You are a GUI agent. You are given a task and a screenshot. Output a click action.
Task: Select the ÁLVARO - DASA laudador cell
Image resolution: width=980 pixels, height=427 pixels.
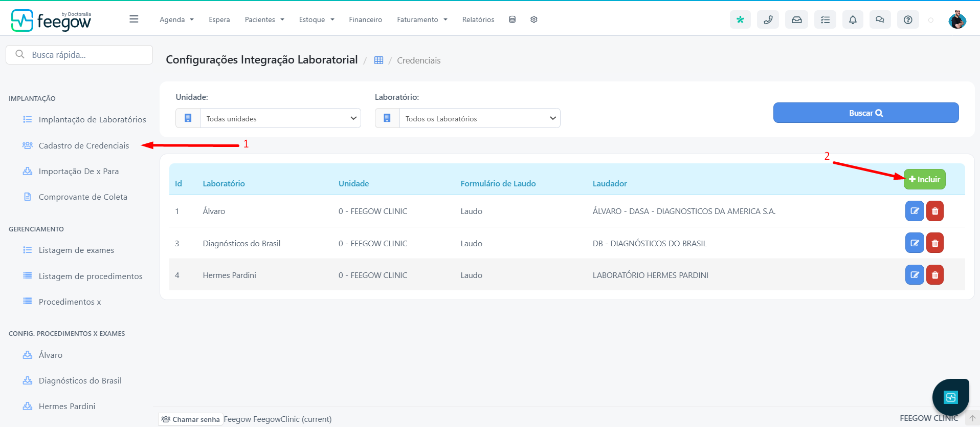pos(684,211)
